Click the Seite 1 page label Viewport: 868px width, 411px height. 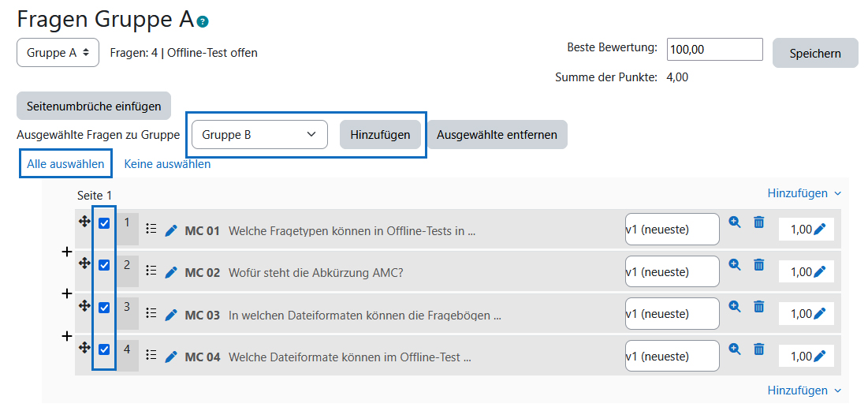pyautogui.click(x=95, y=196)
